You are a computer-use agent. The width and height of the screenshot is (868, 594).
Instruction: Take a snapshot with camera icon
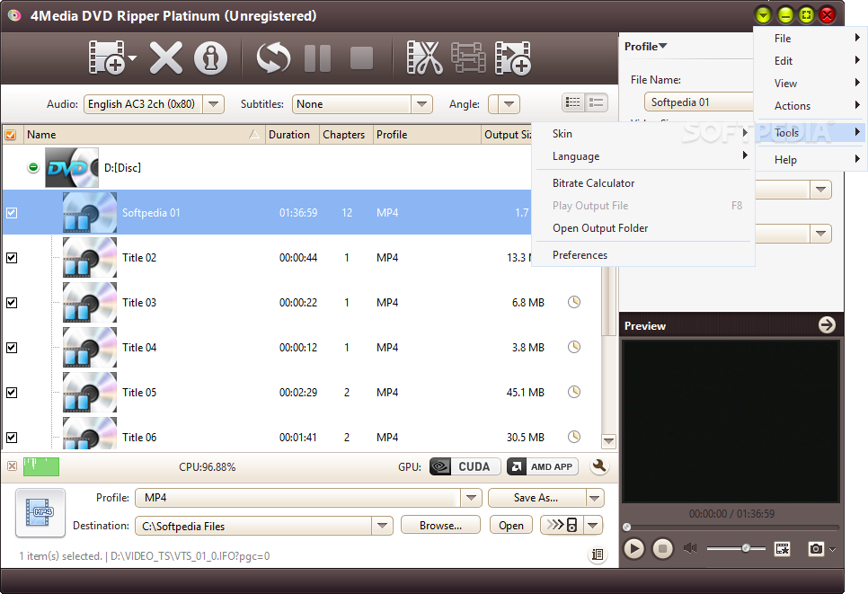[815, 548]
